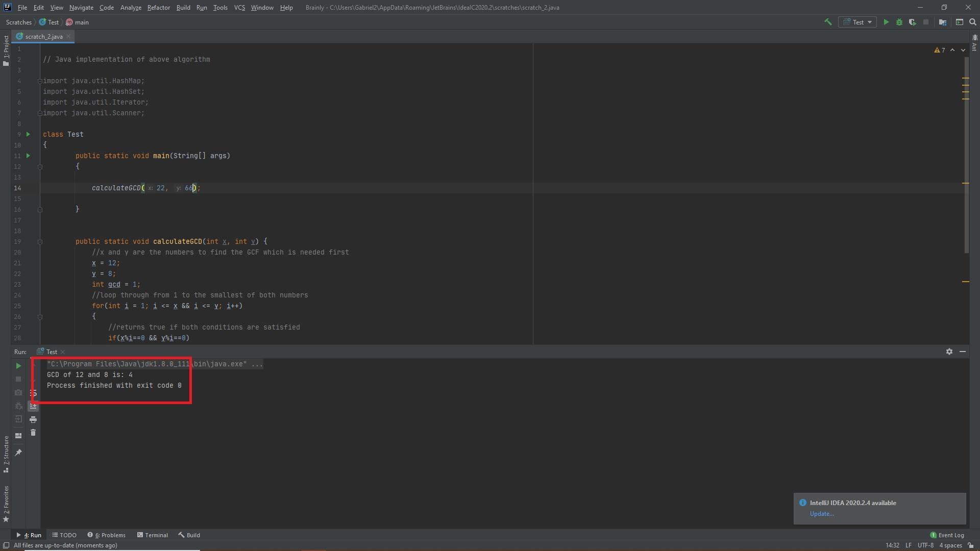Viewport: 980px width, 551px height.
Task: Toggle scroll to end in console
Action: [x=33, y=406]
